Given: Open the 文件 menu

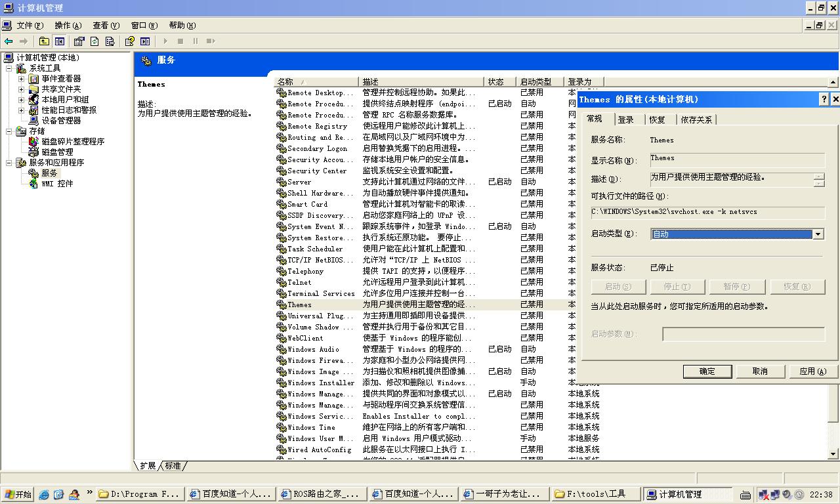Looking at the screenshot, I should [x=30, y=26].
